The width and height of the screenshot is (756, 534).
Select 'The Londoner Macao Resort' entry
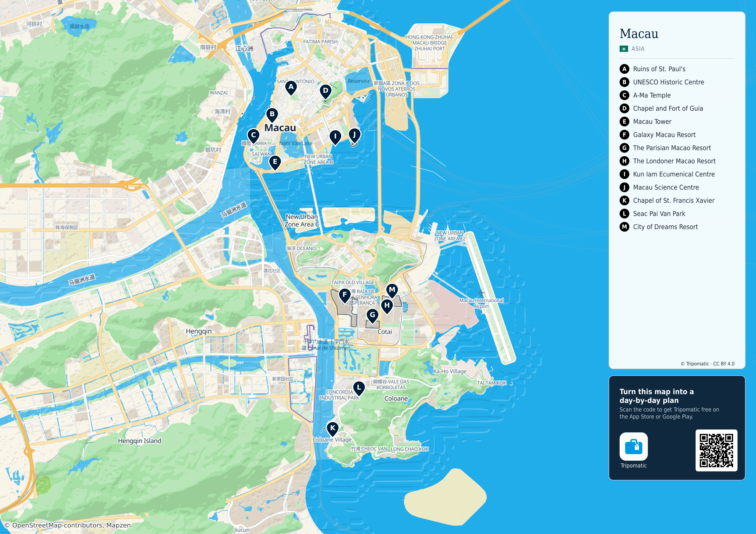[x=674, y=161]
